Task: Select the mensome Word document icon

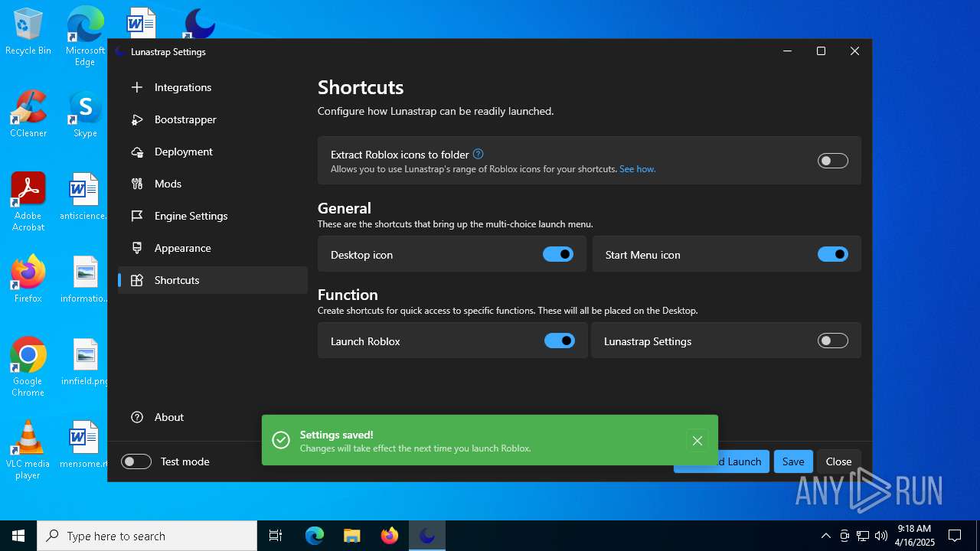Action: pos(85,445)
